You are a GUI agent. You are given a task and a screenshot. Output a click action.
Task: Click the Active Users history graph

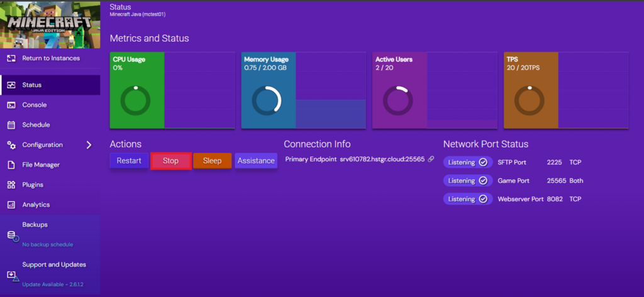click(462, 90)
